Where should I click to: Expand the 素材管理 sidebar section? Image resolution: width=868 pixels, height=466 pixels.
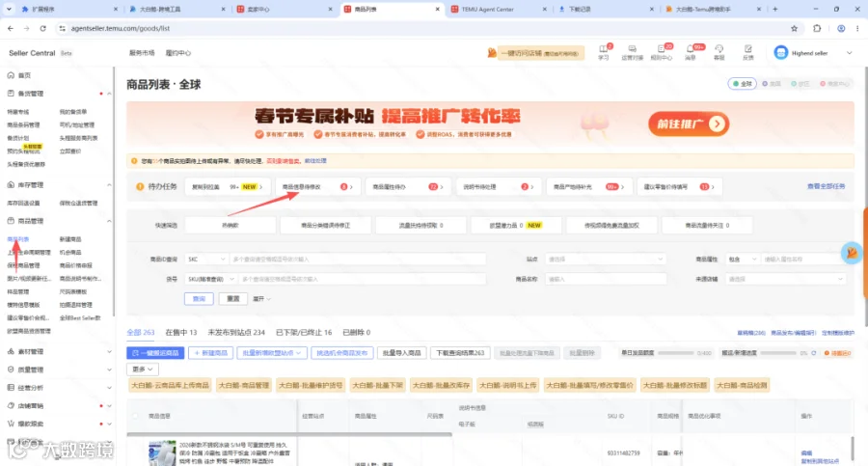(x=109, y=352)
